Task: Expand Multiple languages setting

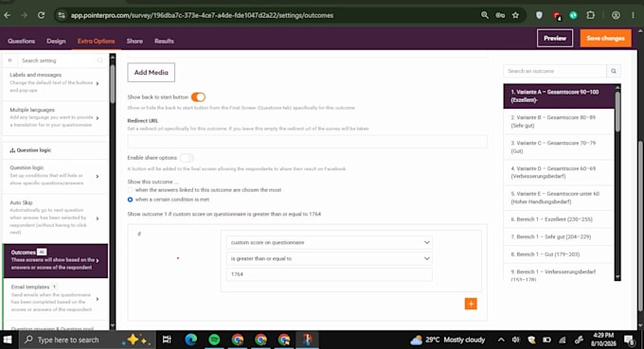Action: pyautogui.click(x=55, y=117)
